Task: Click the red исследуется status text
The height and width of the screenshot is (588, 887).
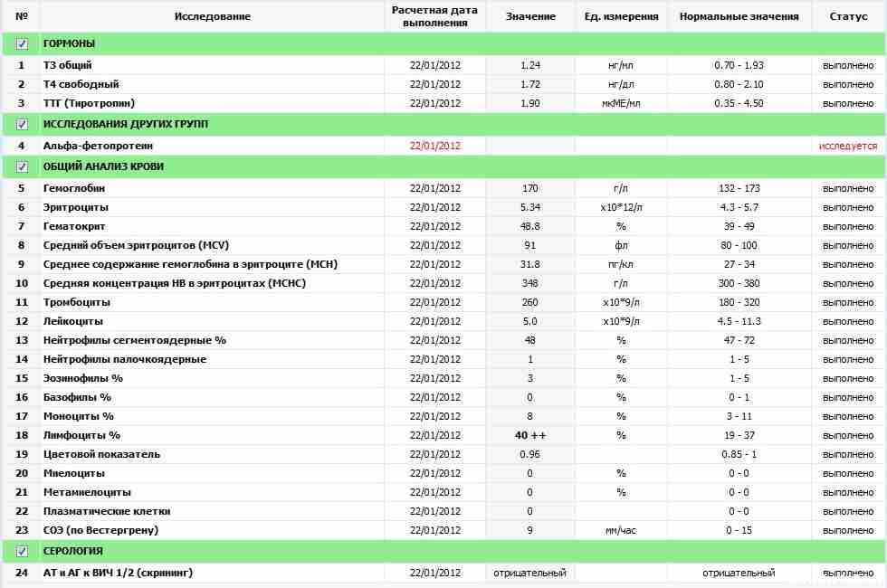Action: coord(847,146)
